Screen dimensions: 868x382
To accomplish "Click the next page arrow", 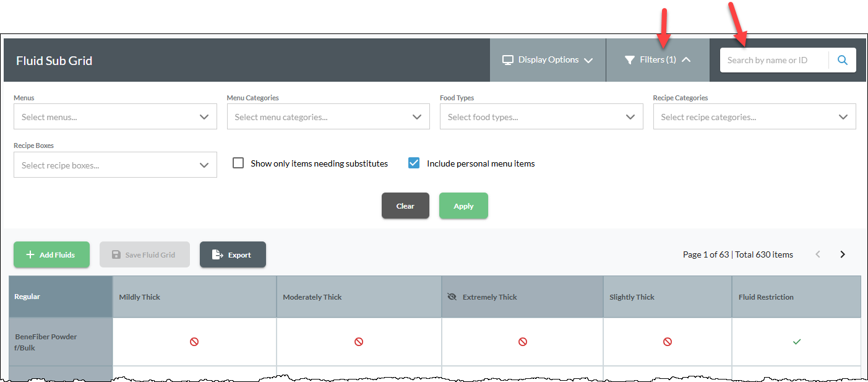I will click(842, 254).
